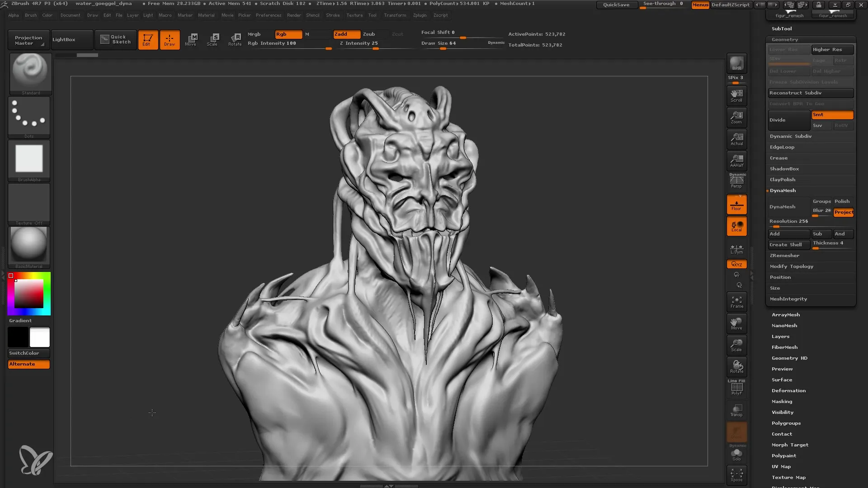Click the right shelf Move icon

pyautogui.click(x=736, y=324)
